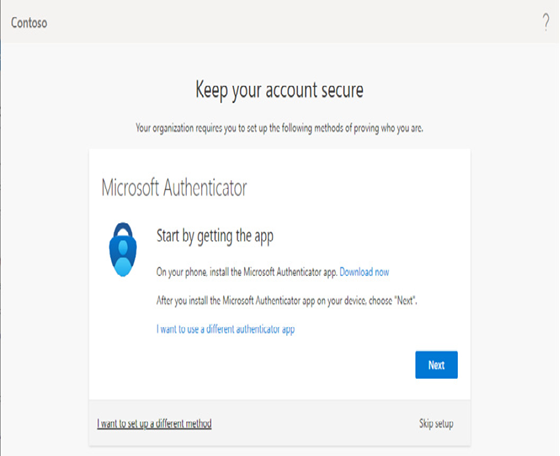Screen dimensions: 560x456
Task: Click the On your phone install instruction text
Action: [x=247, y=272]
